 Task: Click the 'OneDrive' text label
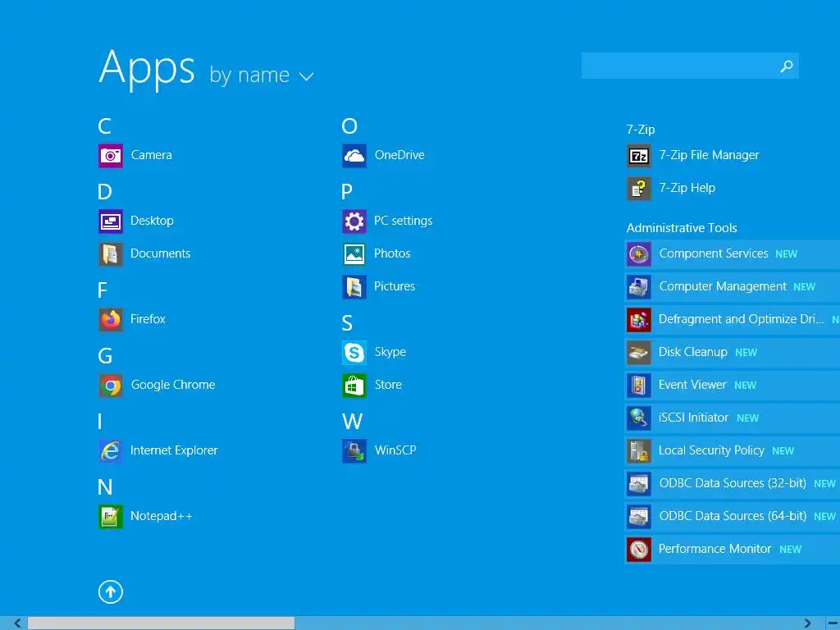coord(399,155)
